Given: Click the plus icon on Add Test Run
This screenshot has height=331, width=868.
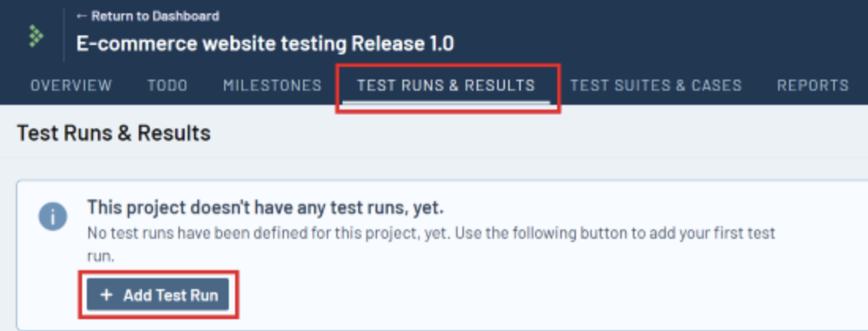Looking at the screenshot, I should coord(107,296).
